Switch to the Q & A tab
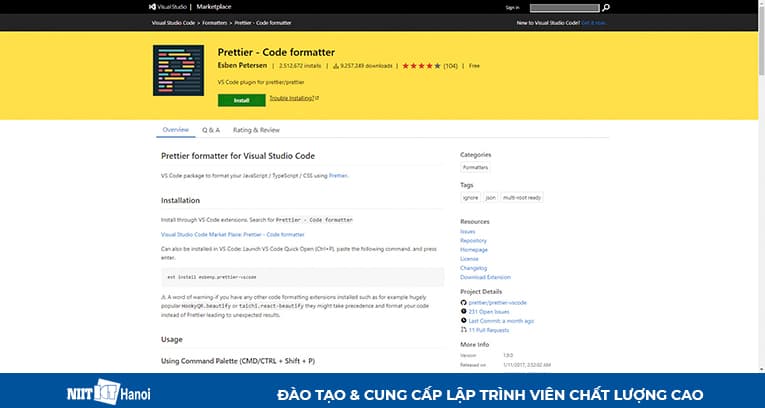This screenshot has width=765, height=408. coord(211,130)
